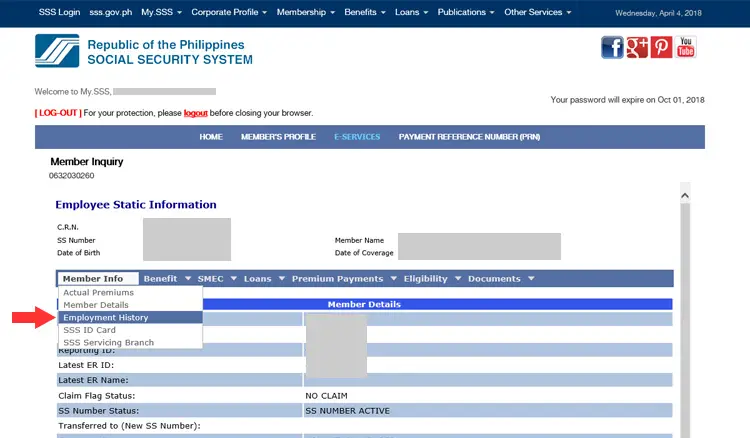The width and height of the screenshot is (750, 438).
Task: Open the SMEC inquiry menu
Action: point(217,278)
